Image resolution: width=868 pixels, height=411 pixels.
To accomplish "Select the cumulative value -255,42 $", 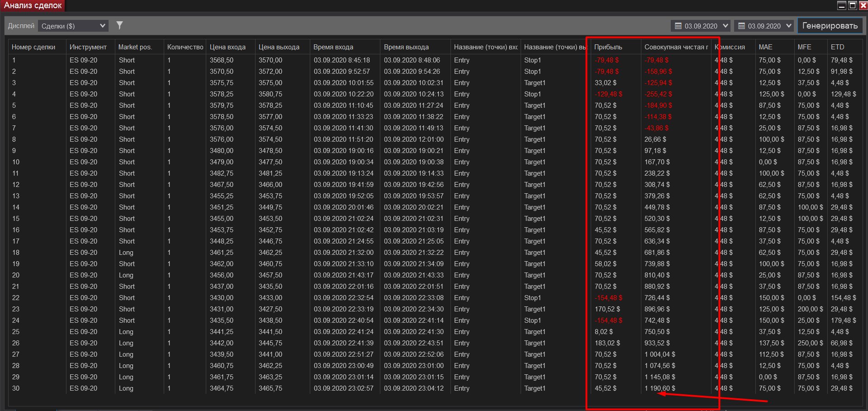I will coord(659,94).
